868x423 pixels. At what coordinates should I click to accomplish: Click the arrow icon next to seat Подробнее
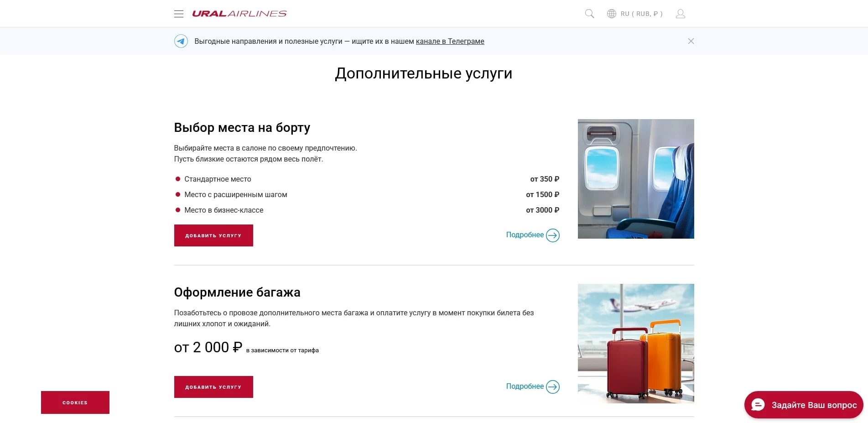[553, 235]
